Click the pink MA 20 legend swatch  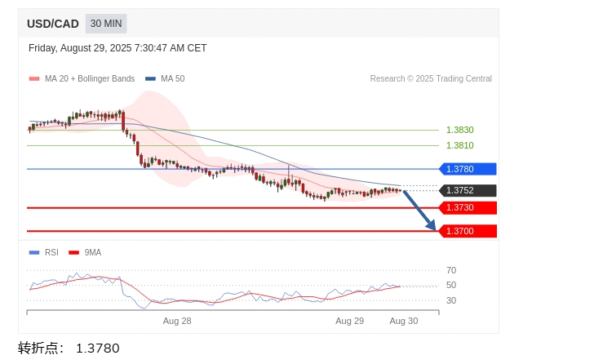(x=34, y=79)
